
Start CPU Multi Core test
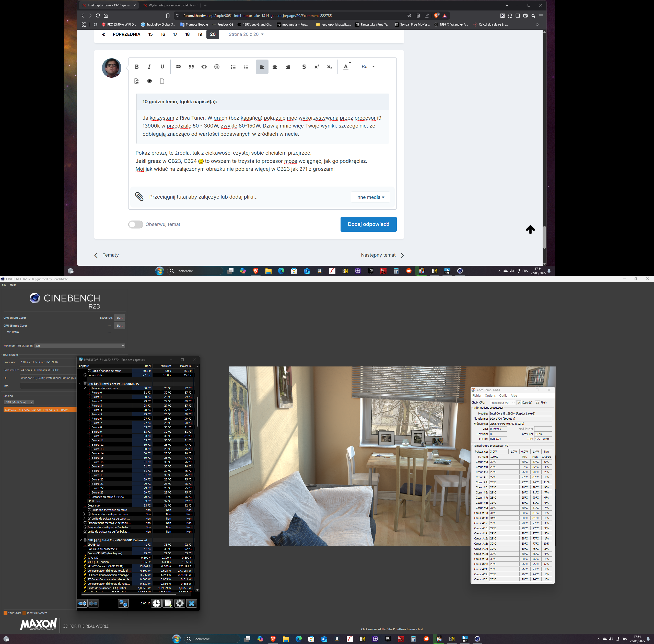tap(119, 318)
